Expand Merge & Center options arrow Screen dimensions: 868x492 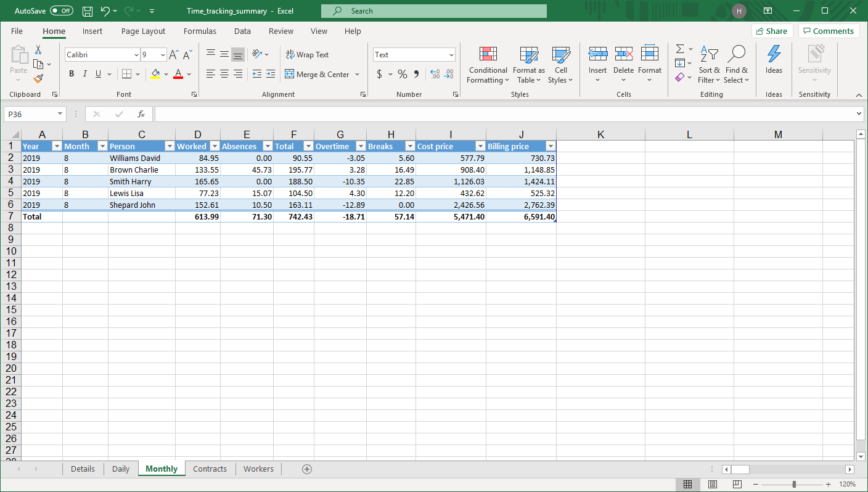[x=357, y=74]
